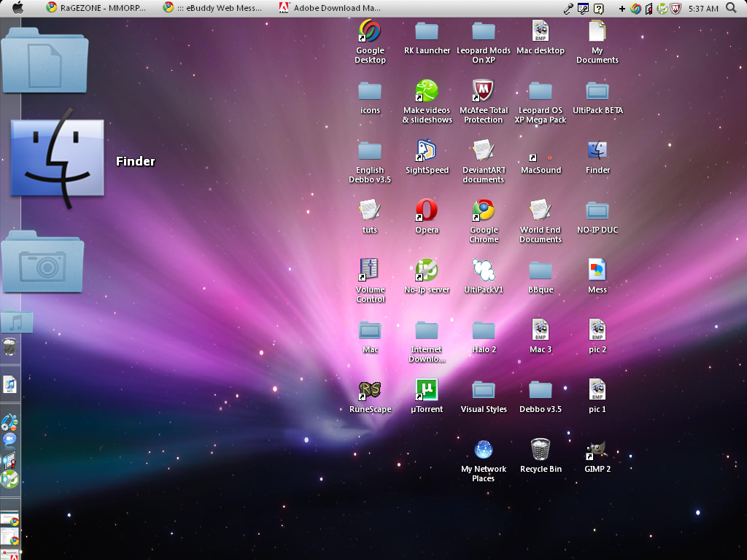Open the Documents folder in the dock
Image resolution: width=747 pixels, height=560 pixels.
pyautogui.click(x=44, y=61)
